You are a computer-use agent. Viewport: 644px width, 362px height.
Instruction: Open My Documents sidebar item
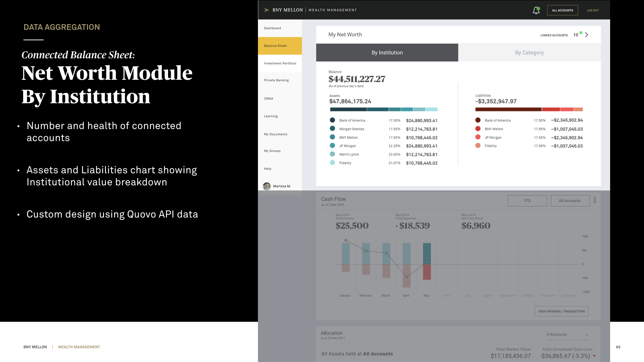click(276, 134)
